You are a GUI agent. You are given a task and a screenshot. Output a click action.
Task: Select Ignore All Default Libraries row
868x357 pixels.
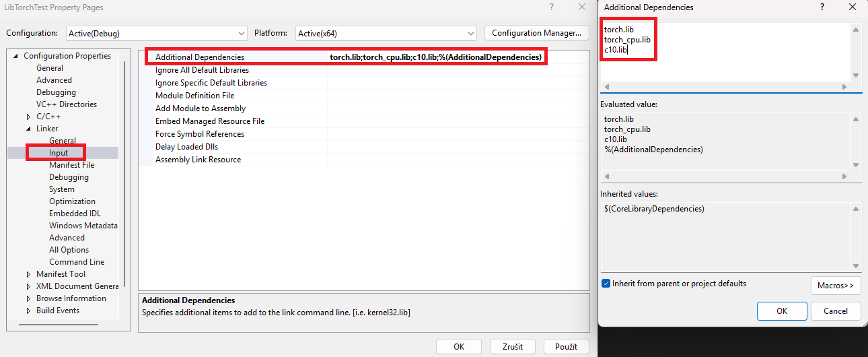tap(364, 70)
